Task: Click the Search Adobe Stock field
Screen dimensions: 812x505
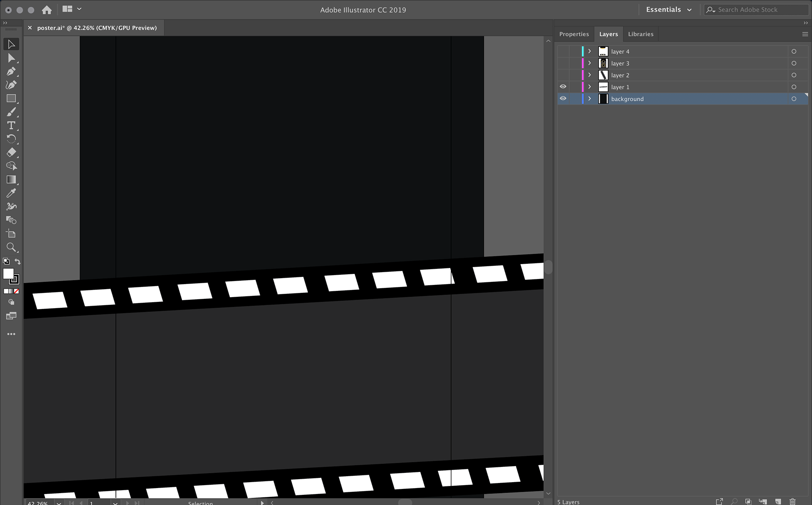Action: click(757, 10)
